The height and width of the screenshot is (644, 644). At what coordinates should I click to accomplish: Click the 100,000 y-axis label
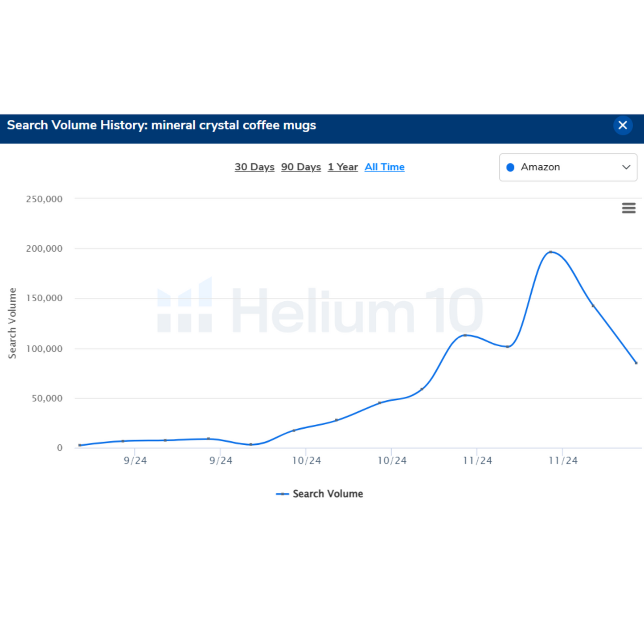click(x=44, y=349)
